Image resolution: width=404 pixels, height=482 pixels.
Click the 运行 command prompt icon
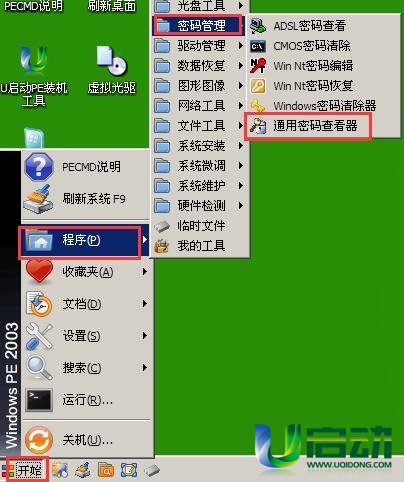39,400
